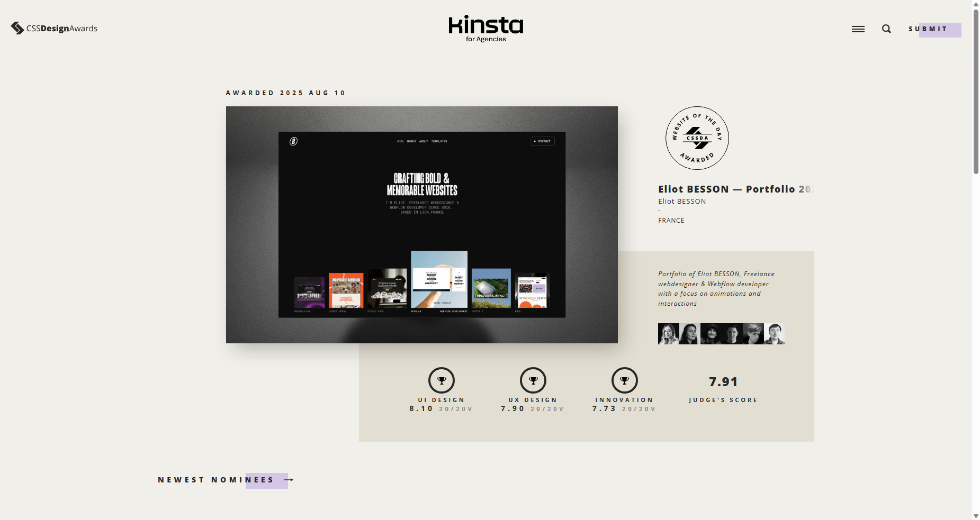Screen dimensions: 980x520
Task: Click the fourth judge portrait thumbnail
Action: (732, 334)
